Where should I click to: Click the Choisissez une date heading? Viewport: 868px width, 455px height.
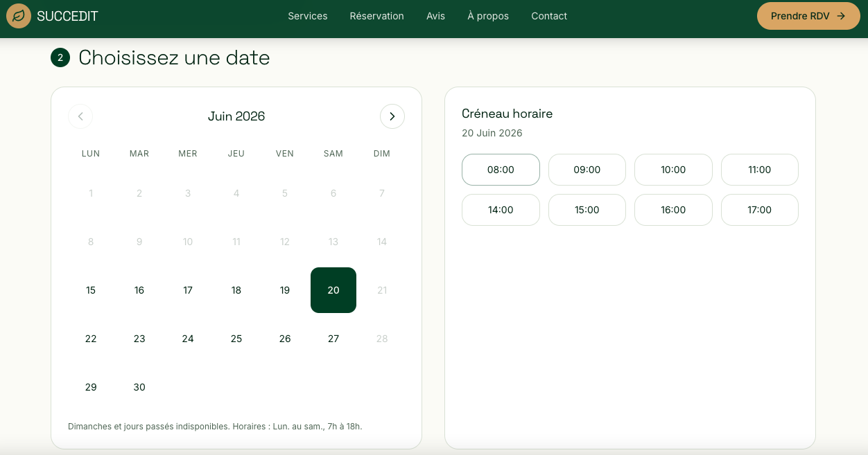coord(174,57)
